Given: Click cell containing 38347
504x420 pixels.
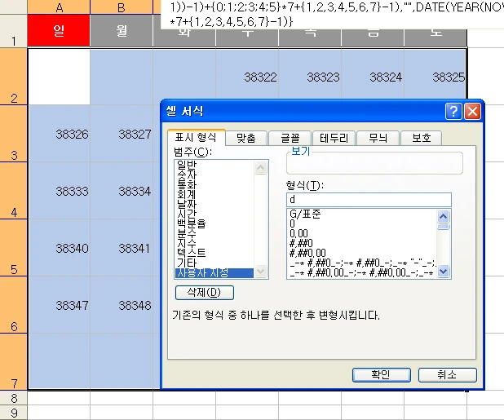Looking at the screenshot, I should [59, 305].
